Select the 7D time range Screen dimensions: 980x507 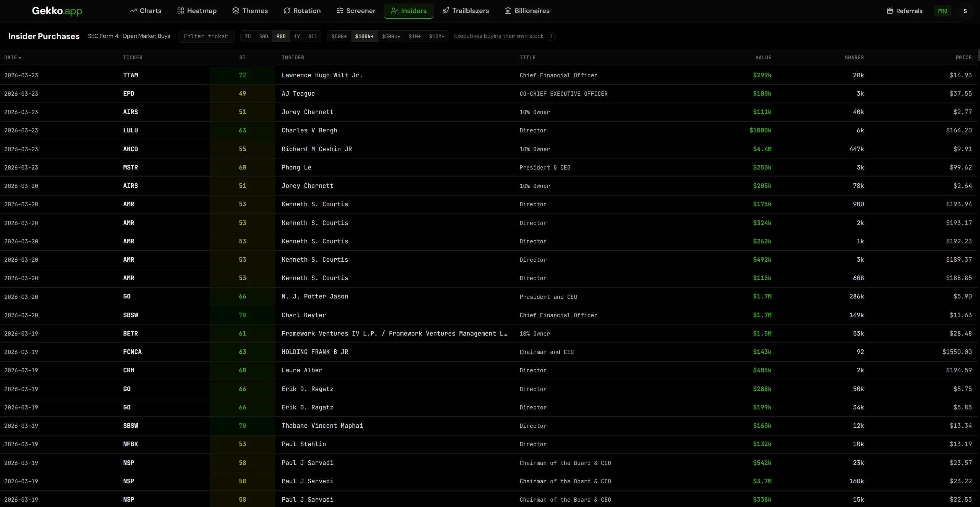point(247,36)
